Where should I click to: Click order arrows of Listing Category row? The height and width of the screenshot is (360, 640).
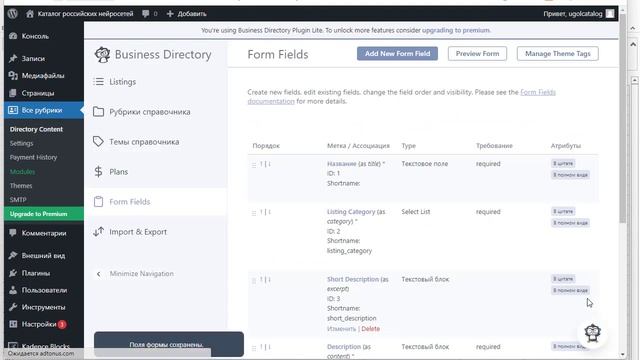click(265, 212)
